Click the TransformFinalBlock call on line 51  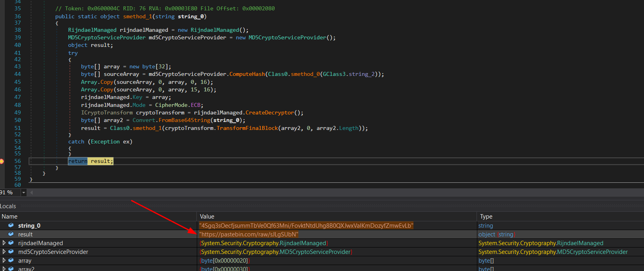coord(247,128)
